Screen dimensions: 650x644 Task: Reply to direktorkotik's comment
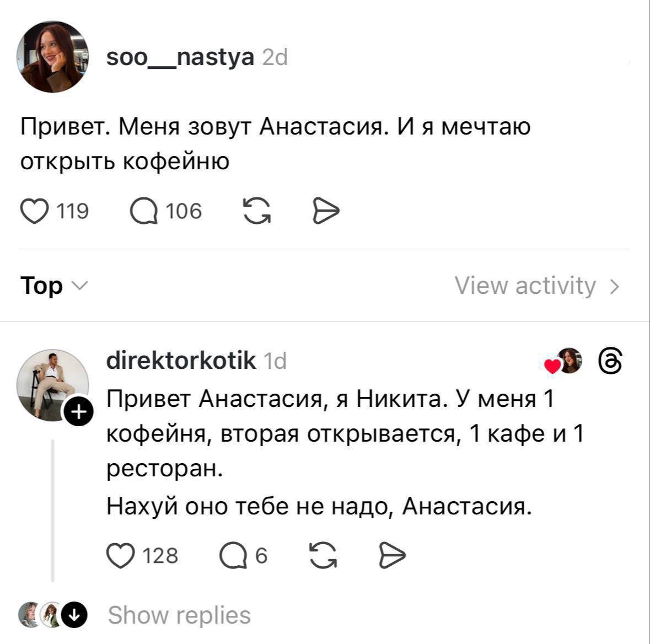point(233,555)
